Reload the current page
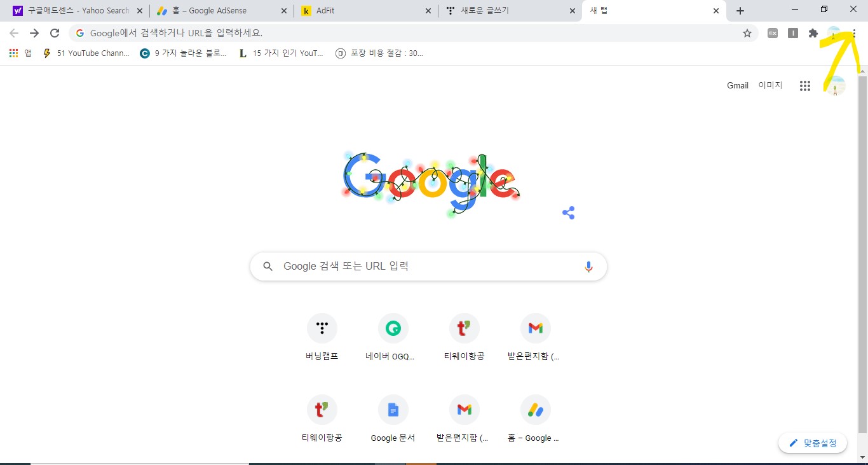Image resolution: width=868 pixels, height=465 pixels. click(55, 33)
